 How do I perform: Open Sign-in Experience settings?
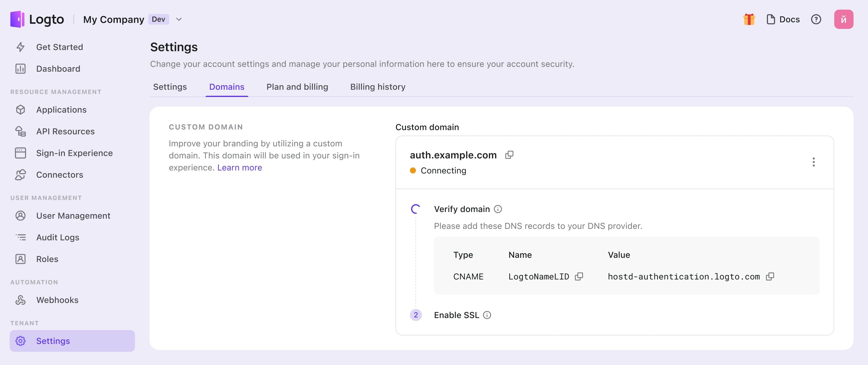pyautogui.click(x=74, y=153)
